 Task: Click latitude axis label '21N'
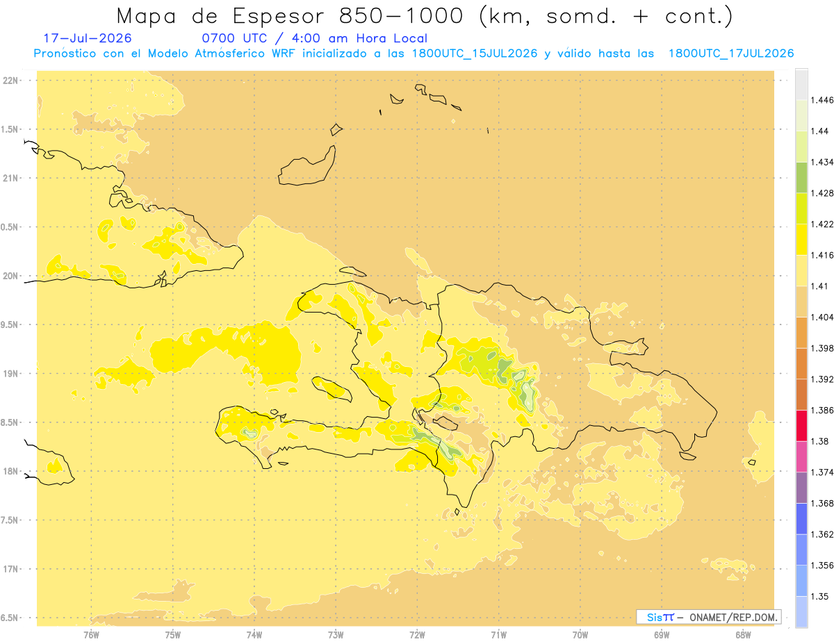pos(11,178)
